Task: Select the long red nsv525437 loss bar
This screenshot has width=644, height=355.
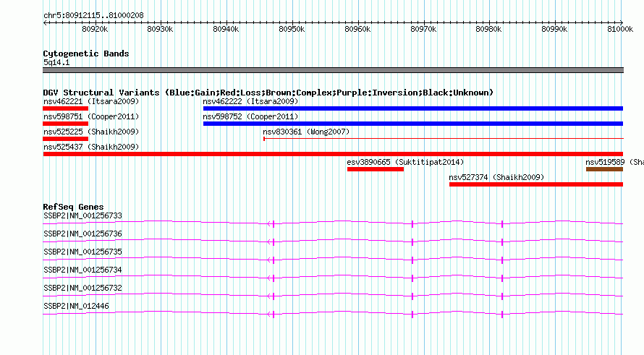Action: [x=333, y=154]
